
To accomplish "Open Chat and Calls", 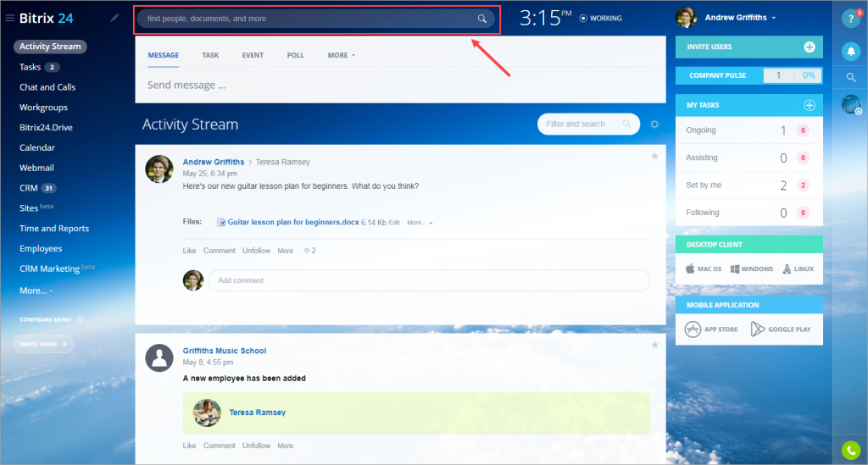I will click(47, 87).
